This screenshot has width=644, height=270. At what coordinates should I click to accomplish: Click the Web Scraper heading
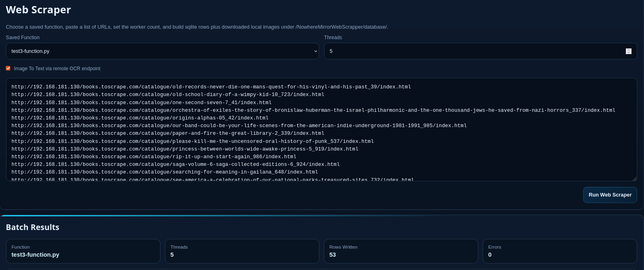point(38,10)
